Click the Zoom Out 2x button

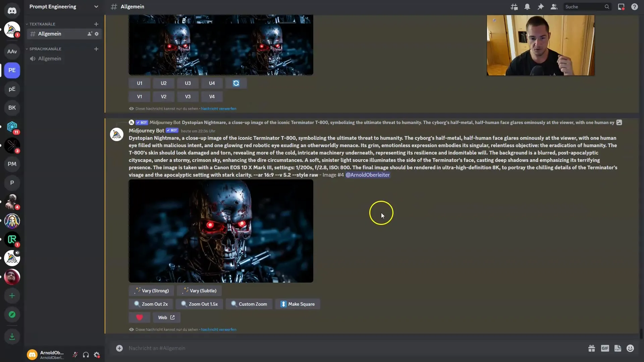click(151, 304)
